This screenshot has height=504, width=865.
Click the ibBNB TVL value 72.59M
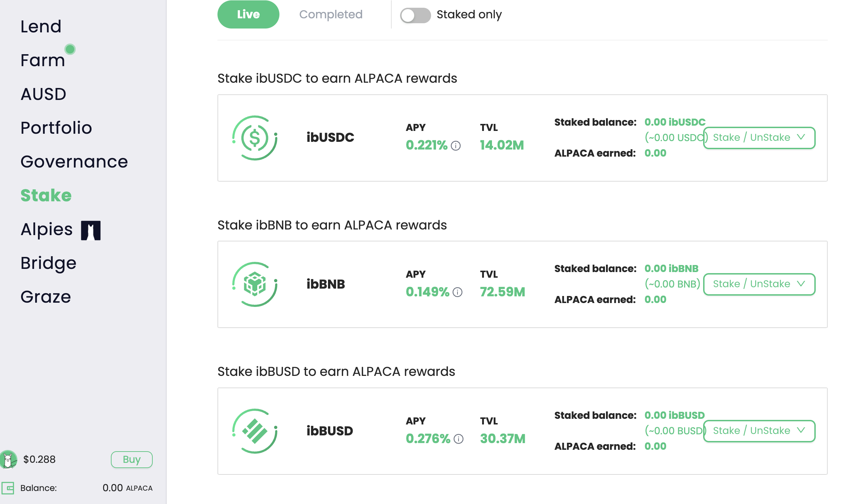[503, 292]
